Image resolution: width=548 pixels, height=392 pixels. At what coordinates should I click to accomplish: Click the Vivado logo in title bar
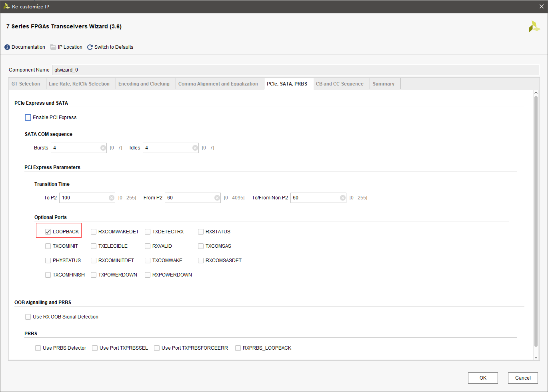[6, 6]
